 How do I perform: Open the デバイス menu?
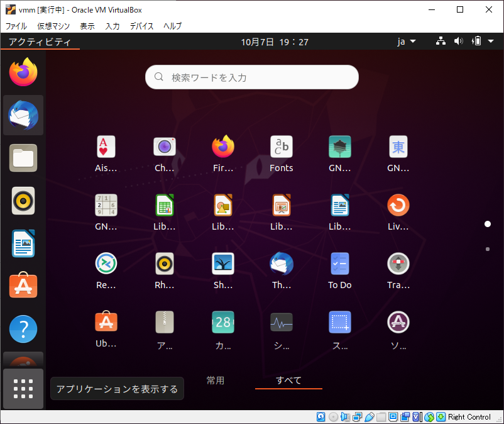pyautogui.click(x=142, y=26)
